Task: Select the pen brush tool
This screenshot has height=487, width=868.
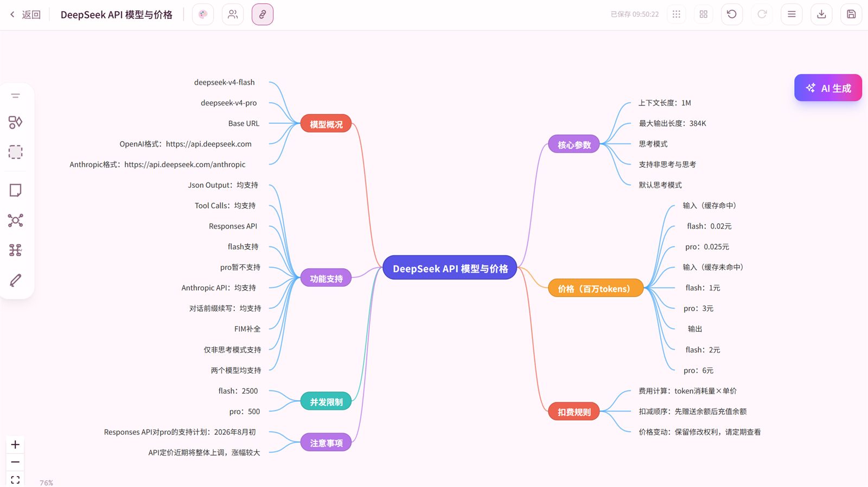Action: coord(16,280)
